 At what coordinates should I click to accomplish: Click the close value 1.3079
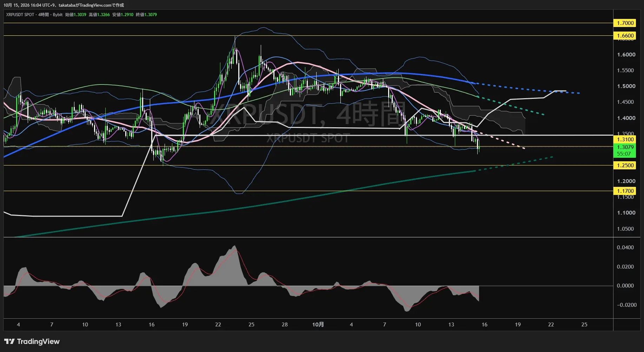151,15
